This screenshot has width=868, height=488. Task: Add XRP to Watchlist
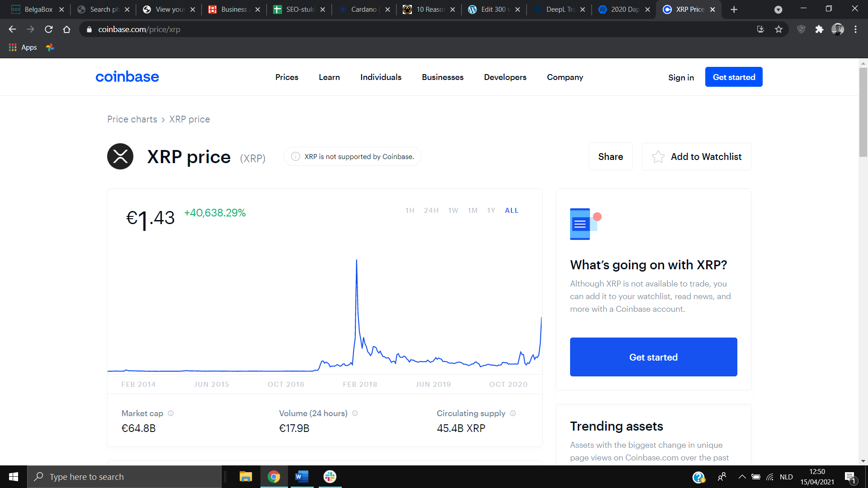coord(697,157)
